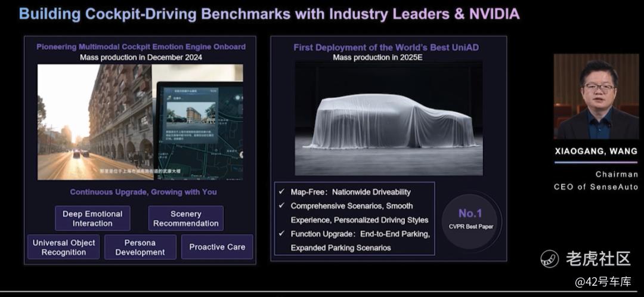Click the 'XIAOGANG, WANG' name label
This screenshot has width=644, height=297.
click(x=596, y=151)
